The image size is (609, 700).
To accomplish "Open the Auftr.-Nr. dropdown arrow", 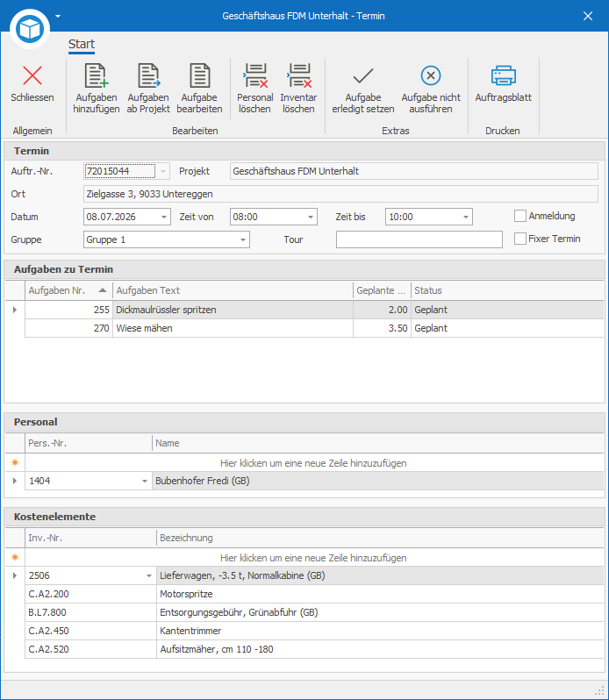I will (x=163, y=171).
